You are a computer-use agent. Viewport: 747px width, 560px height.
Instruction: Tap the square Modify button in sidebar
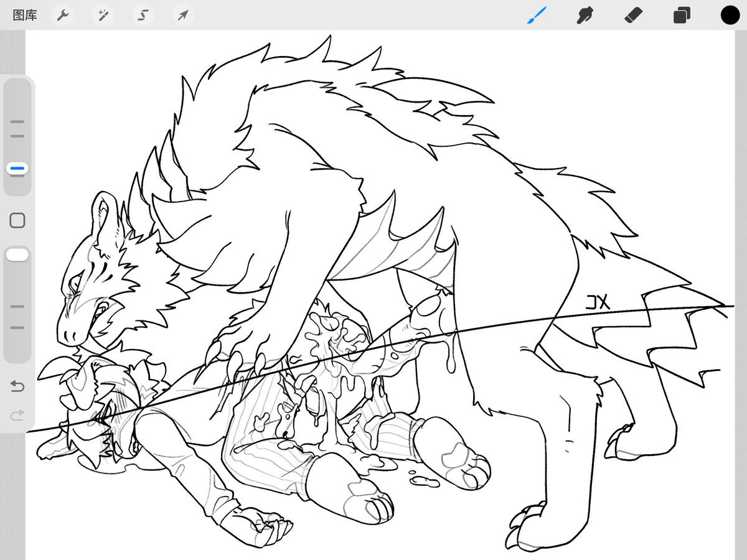point(17,220)
